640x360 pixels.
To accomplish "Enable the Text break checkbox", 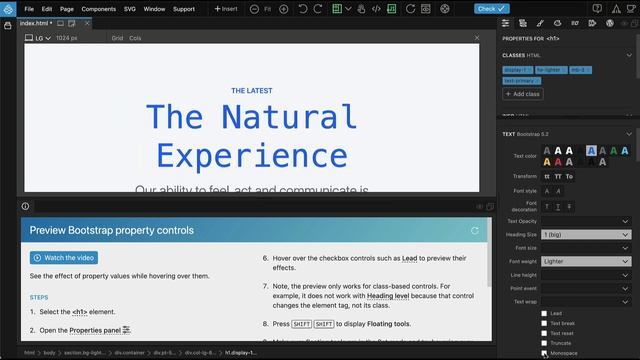I will point(544,323).
